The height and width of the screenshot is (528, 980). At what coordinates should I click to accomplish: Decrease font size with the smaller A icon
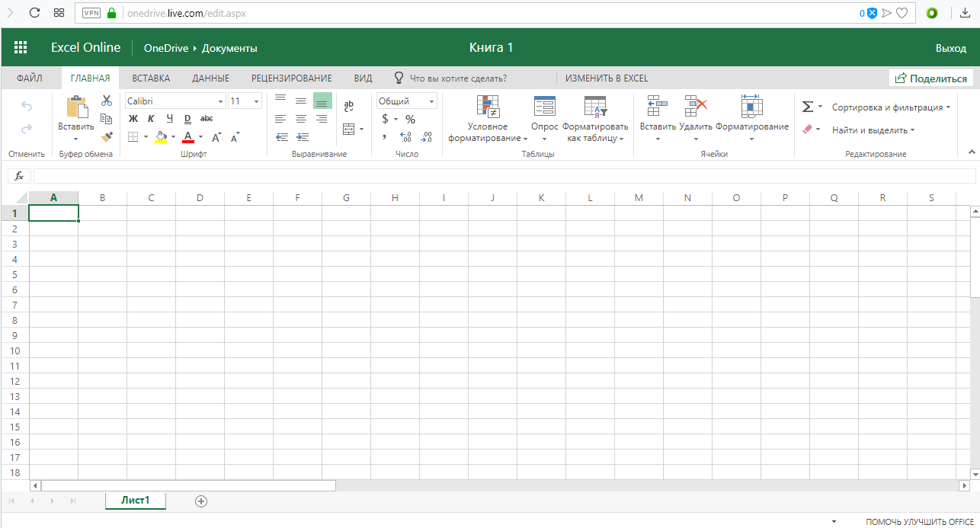point(235,137)
